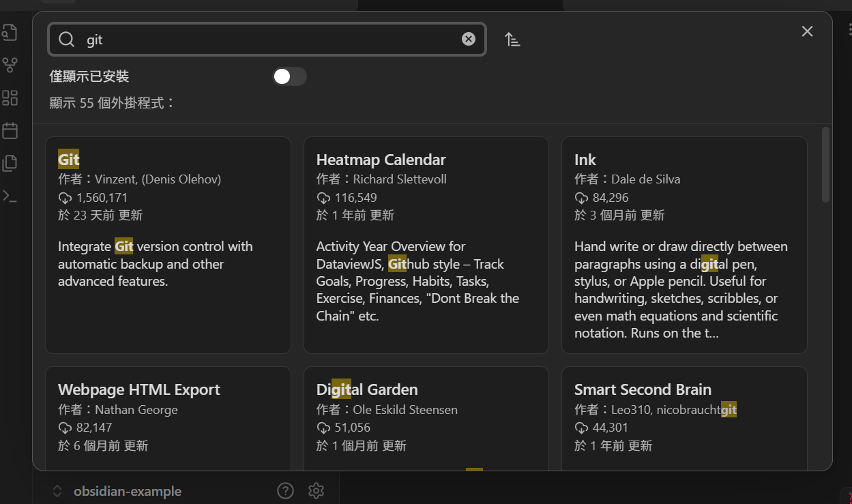Screen dimensions: 852x504
Task: Click author Nathan George text
Action: pos(136,410)
